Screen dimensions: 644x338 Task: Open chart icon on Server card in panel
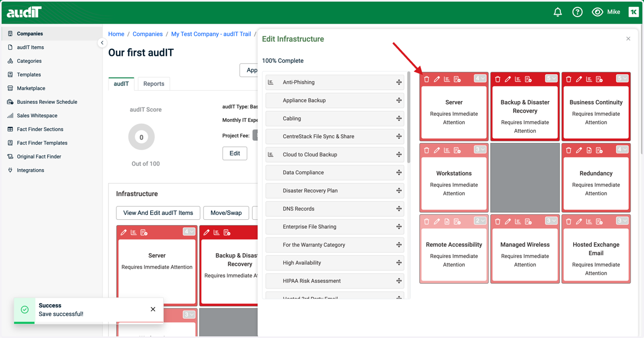447,79
